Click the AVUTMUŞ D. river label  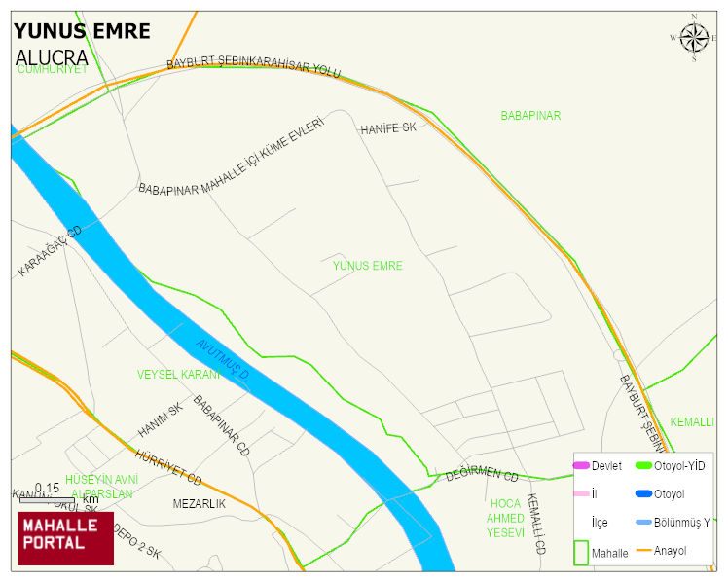coord(223,360)
